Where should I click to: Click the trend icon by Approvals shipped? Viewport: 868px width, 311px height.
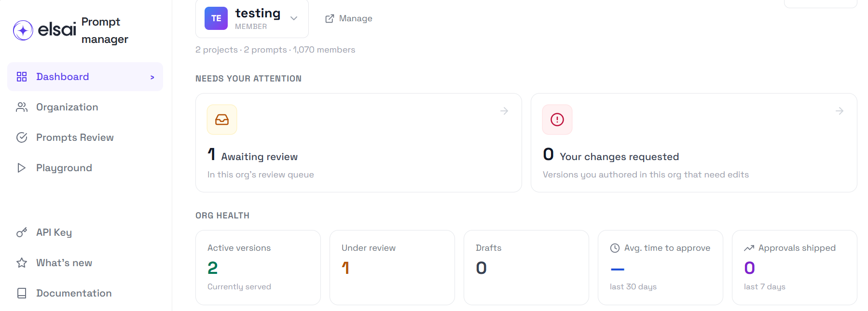749,248
